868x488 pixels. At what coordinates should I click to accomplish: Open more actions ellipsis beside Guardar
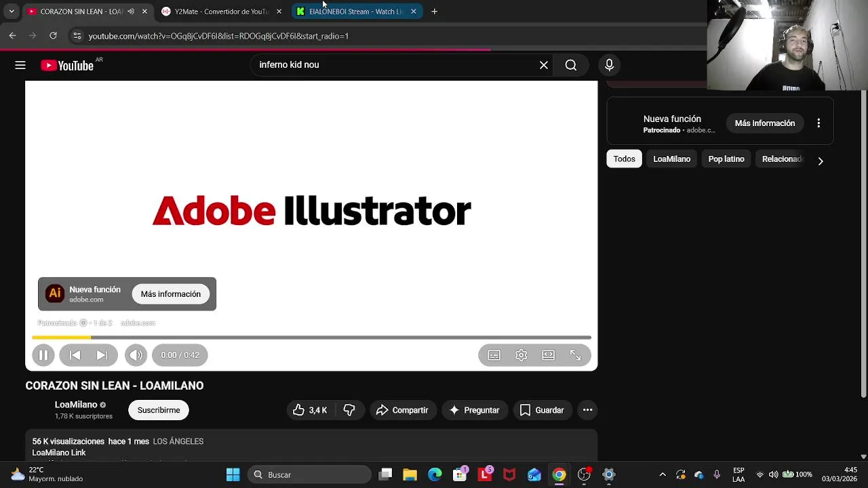coord(588,410)
